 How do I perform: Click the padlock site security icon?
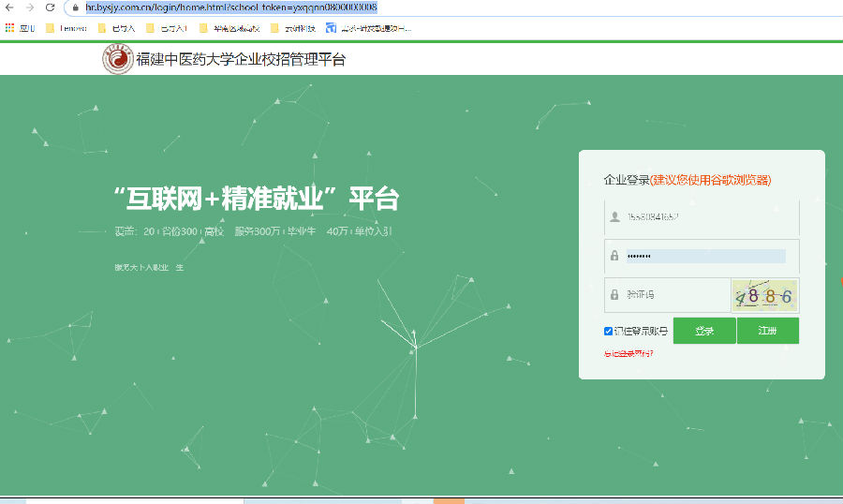coord(76,7)
